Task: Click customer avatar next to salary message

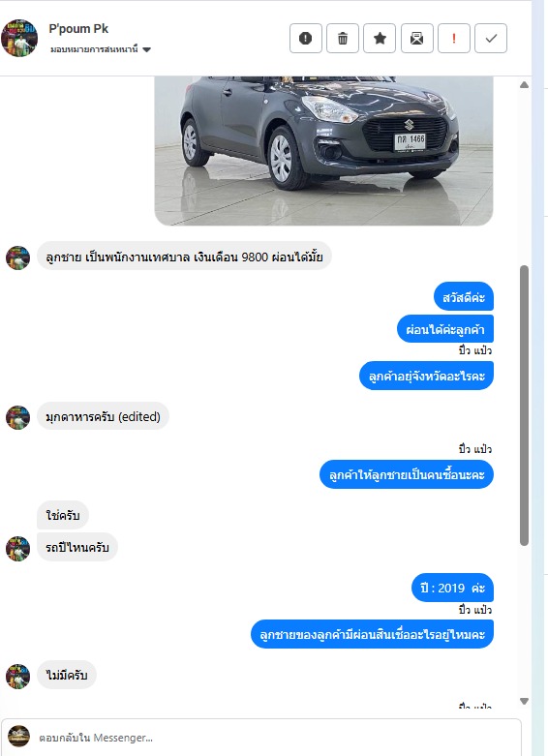Action: click(x=17, y=257)
